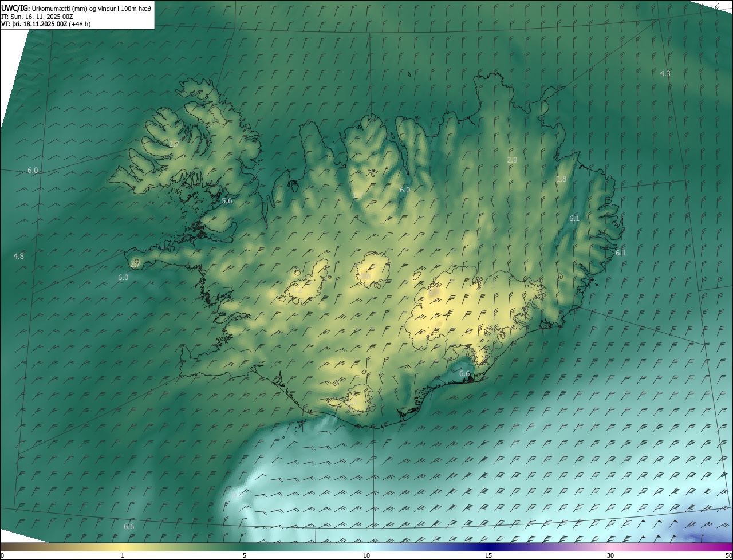
Task: Click the 6.6 value on the southeast coast
Action: point(464,373)
